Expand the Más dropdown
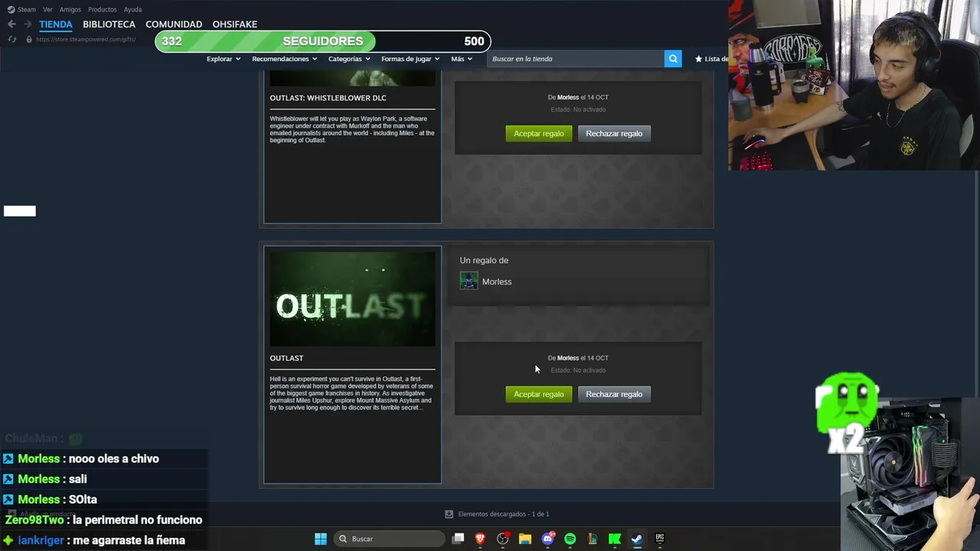The height and width of the screenshot is (551, 980). pyautogui.click(x=462, y=59)
